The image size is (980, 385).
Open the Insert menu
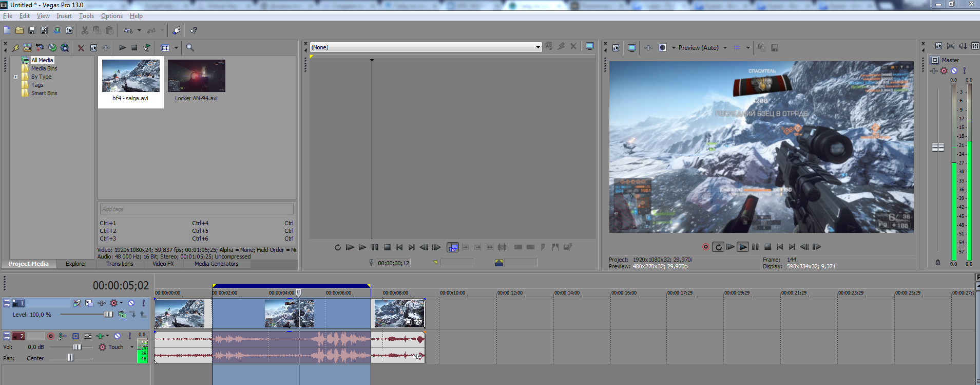pos(64,16)
